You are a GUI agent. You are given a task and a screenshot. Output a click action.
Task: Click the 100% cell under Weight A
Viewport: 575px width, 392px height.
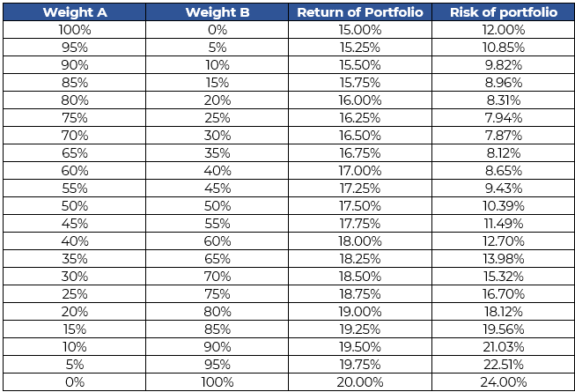74,29
